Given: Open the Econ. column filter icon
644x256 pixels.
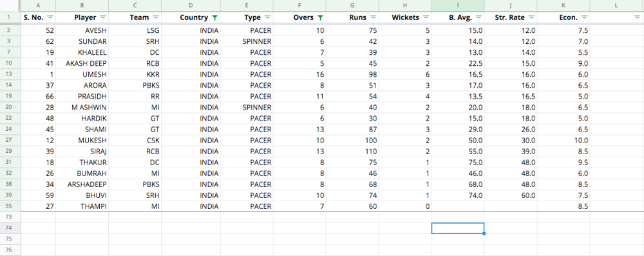Looking at the screenshot, I should (x=585, y=17).
